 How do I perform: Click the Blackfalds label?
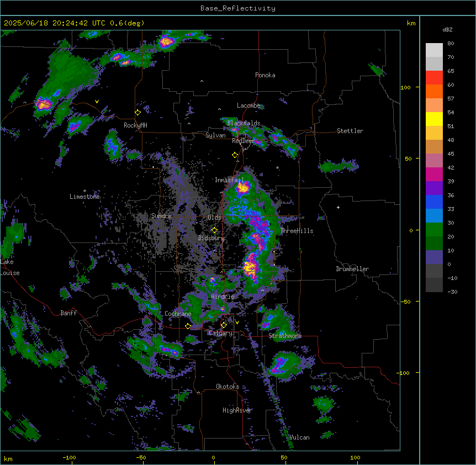tap(244, 123)
